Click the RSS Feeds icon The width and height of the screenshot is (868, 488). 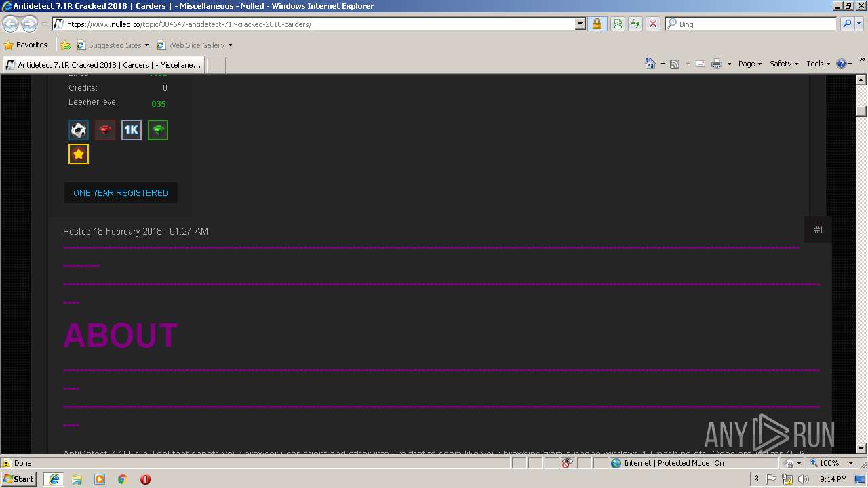click(x=675, y=64)
